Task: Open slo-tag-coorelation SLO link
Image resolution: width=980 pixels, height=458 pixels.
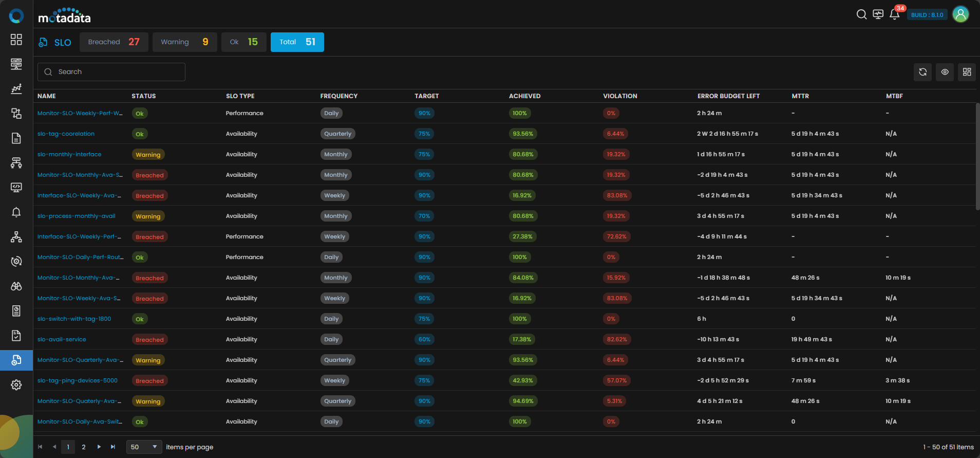Action: pos(66,134)
